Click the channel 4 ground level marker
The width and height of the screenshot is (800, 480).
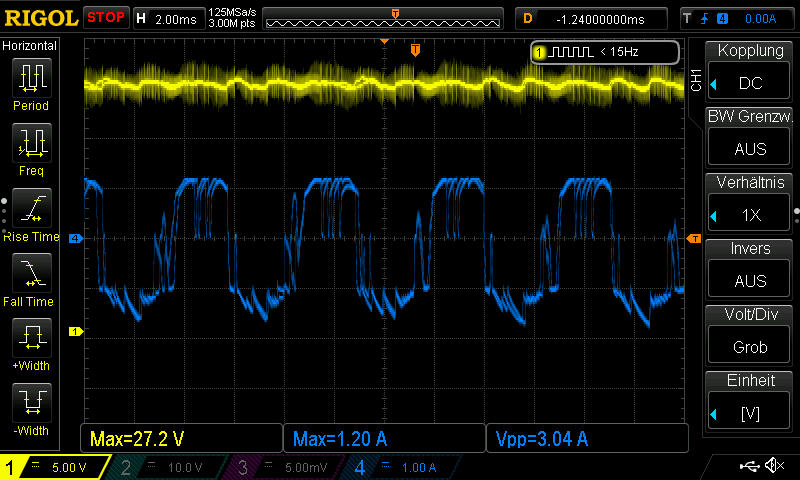pyautogui.click(x=76, y=238)
